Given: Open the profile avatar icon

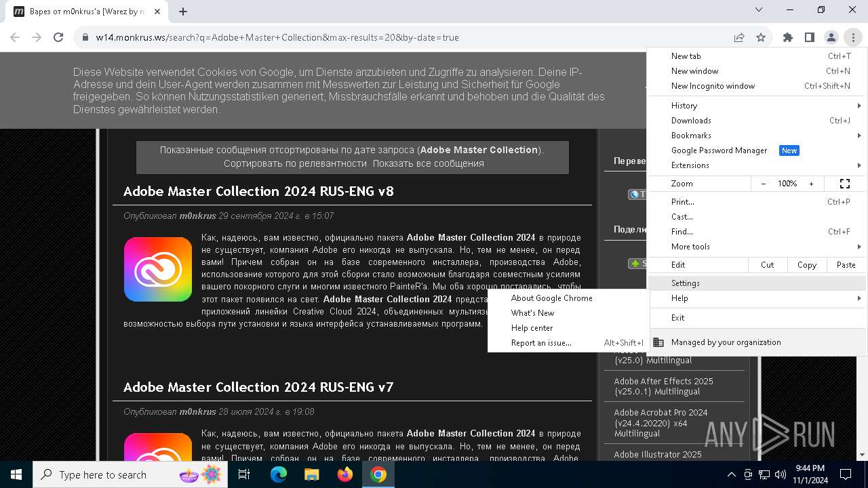Looking at the screenshot, I should tap(831, 37).
